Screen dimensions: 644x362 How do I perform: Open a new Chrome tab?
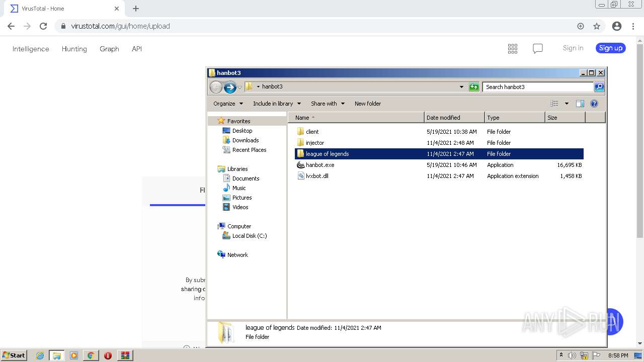136,9
